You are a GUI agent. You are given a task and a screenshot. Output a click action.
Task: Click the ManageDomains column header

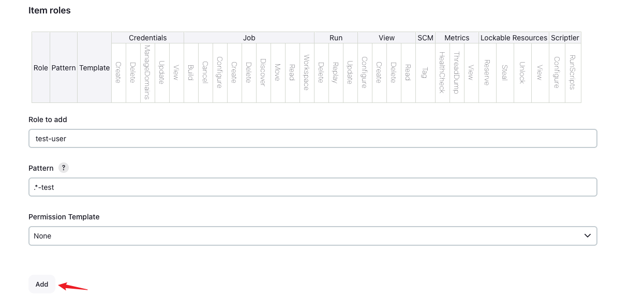click(147, 72)
